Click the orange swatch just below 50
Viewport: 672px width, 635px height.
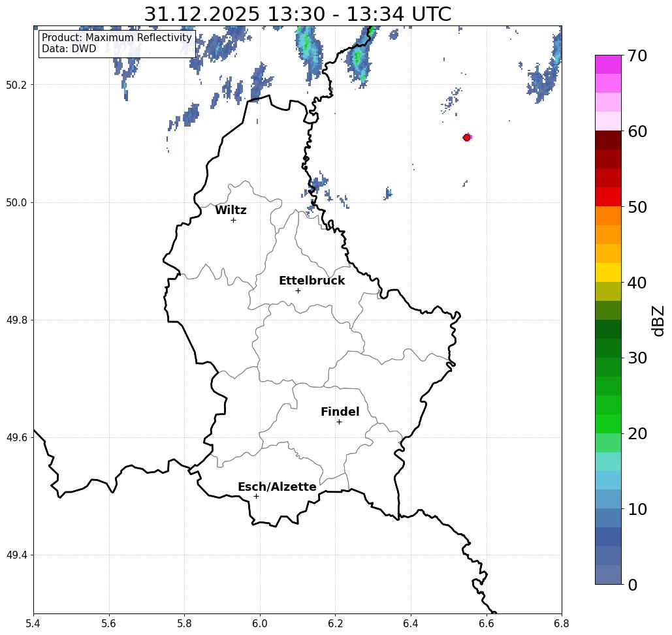point(608,215)
